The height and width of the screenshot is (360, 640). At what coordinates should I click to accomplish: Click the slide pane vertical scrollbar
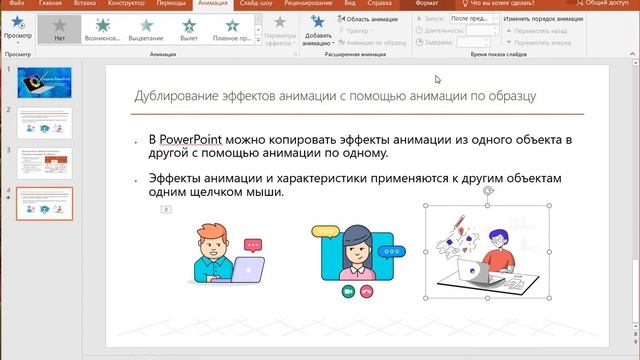(x=636, y=291)
